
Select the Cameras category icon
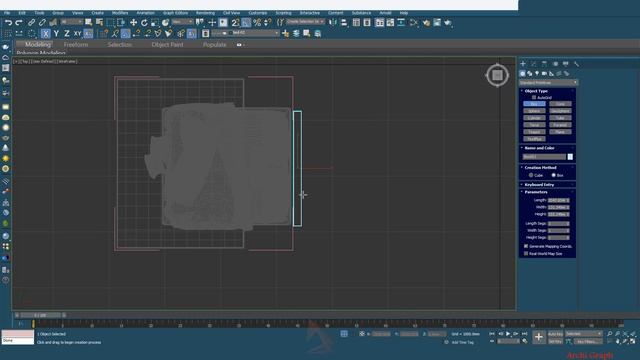[x=544, y=73]
